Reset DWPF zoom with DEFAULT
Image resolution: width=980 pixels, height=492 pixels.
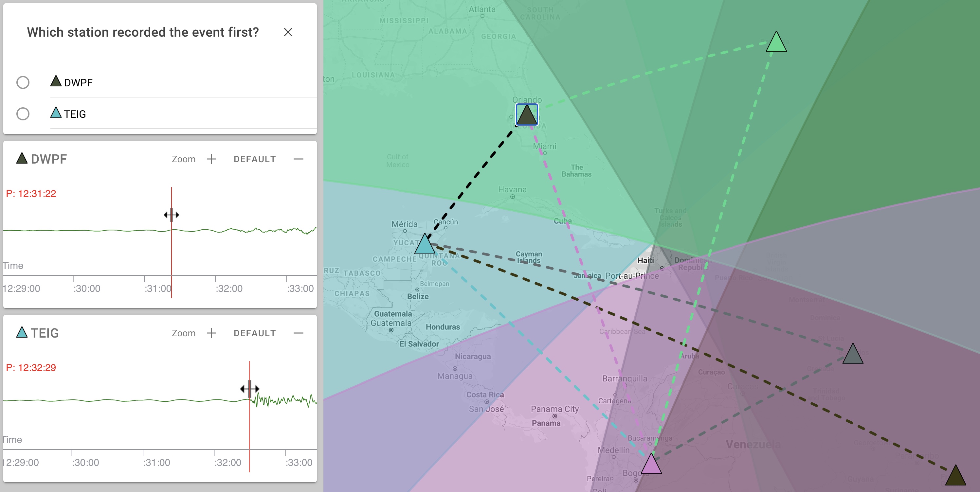coord(255,159)
